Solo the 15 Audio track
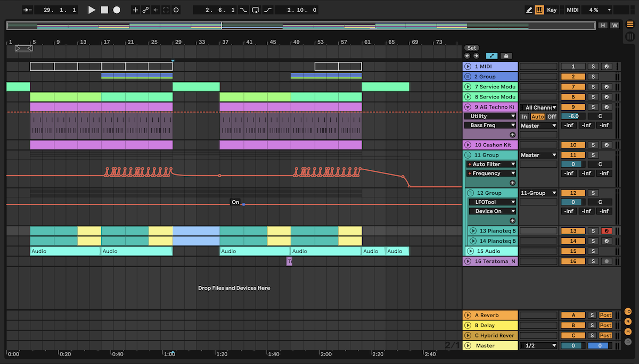The image size is (639, 364). click(593, 251)
